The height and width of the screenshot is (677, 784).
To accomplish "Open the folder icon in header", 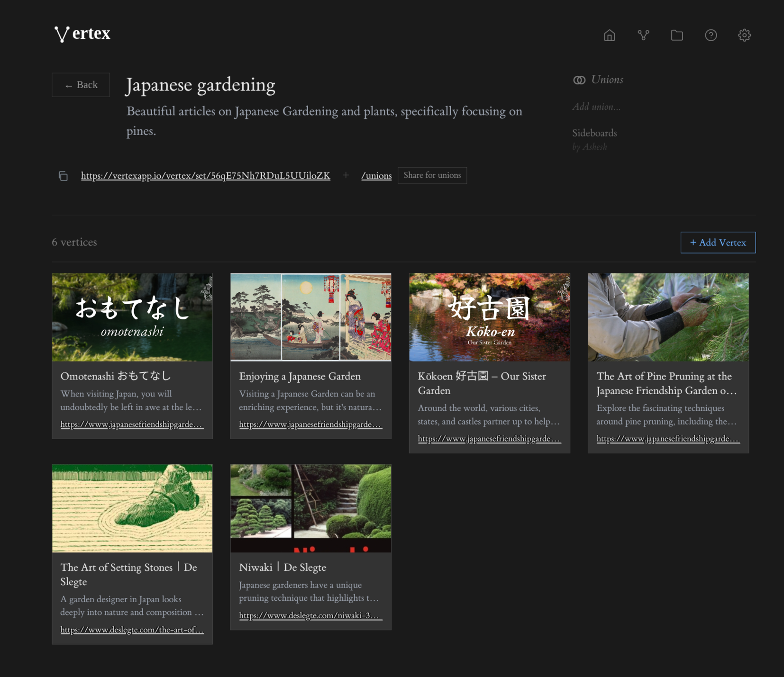I will point(677,35).
